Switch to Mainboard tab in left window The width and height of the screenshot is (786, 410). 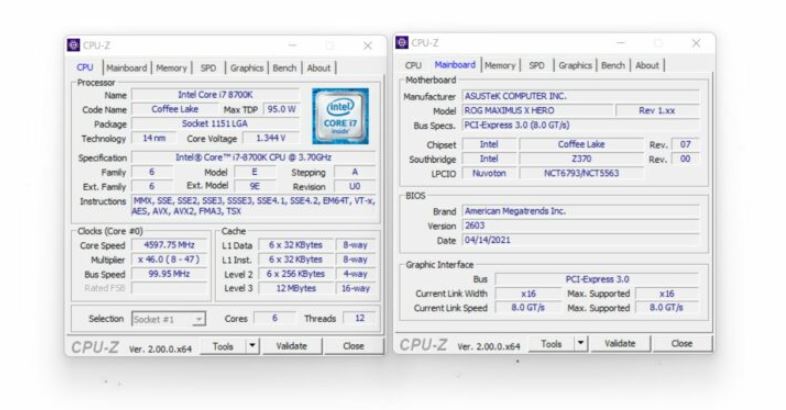pyautogui.click(x=127, y=68)
